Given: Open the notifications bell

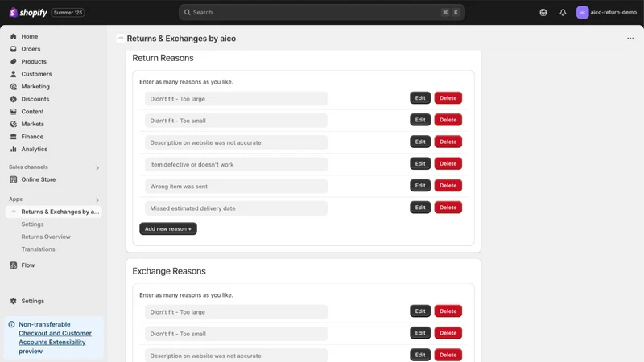Looking at the screenshot, I should pos(563,12).
